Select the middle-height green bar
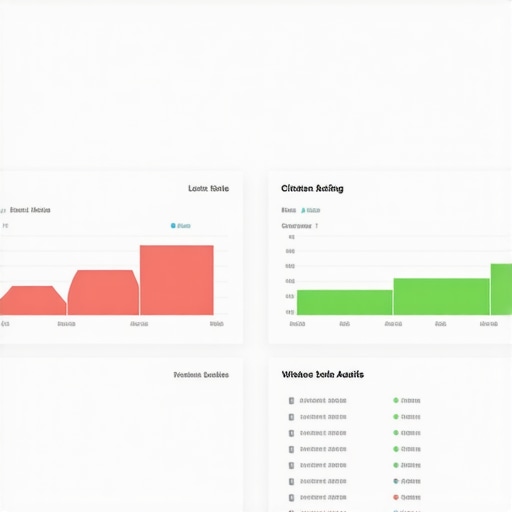512x512 pixels. 441,297
